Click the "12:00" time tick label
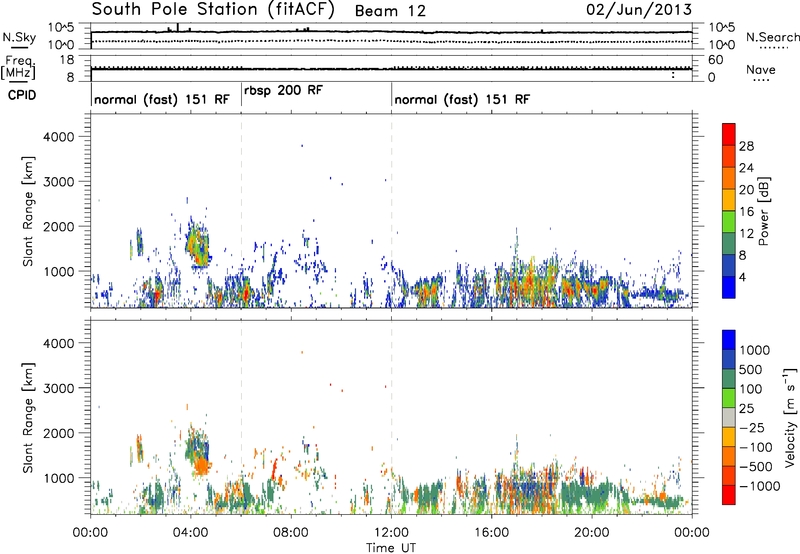 tap(391, 533)
